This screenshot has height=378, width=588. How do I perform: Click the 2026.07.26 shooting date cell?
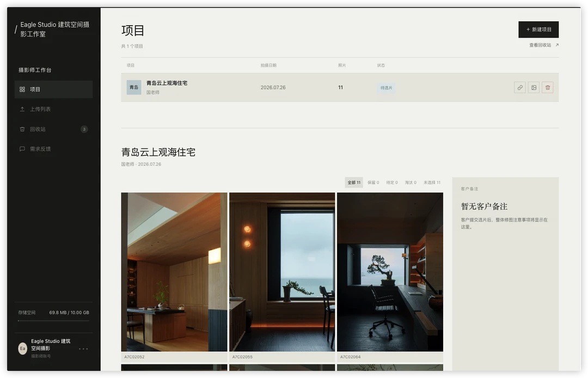(x=273, y=87)
